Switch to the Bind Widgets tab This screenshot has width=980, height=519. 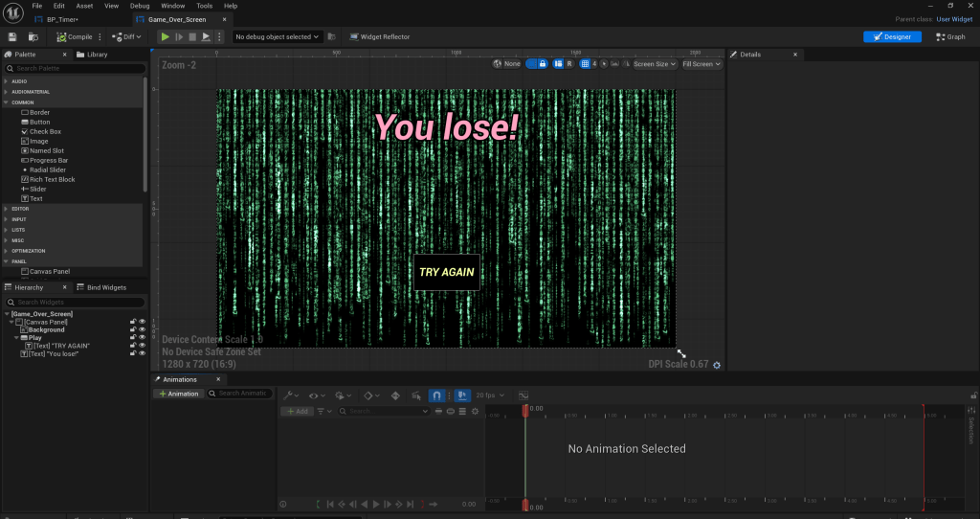coord(105,287)
